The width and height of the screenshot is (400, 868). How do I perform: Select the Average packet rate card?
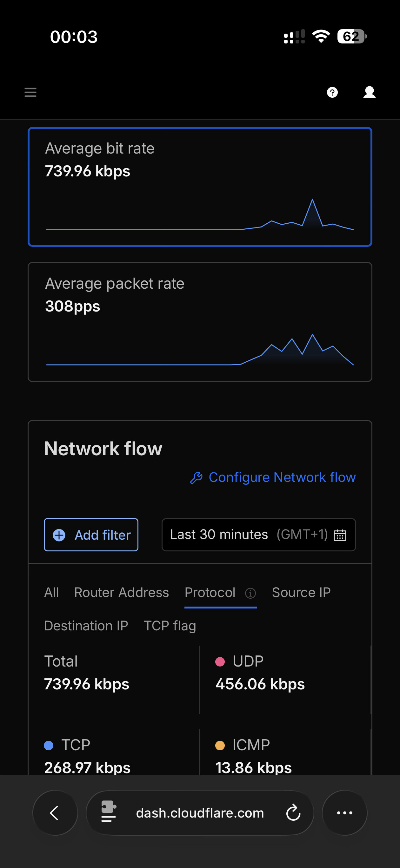tap(200, 322)
